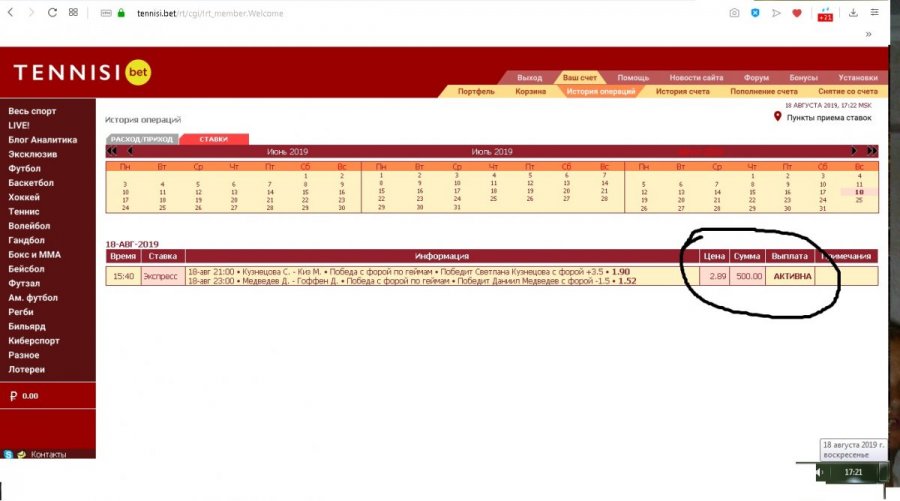The image size is (900, 501).
Task: Switch to the Расход/Приход tab
Action: coord(141,139)
